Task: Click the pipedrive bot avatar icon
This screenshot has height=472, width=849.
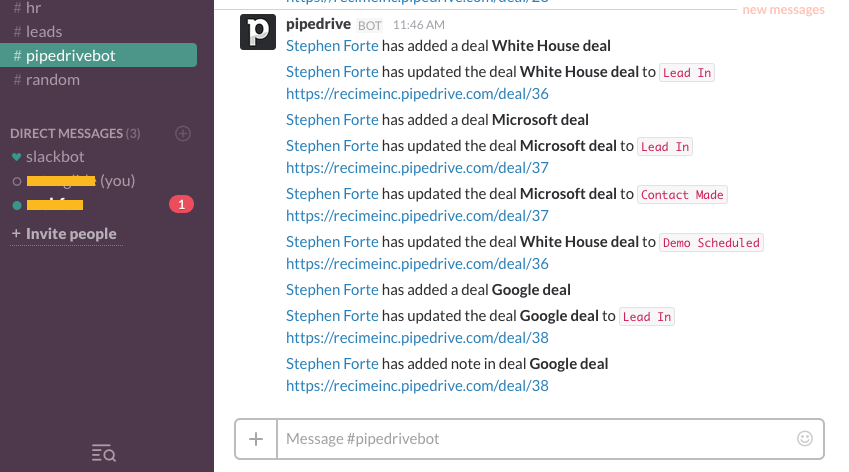Action: click(x=259, y=32)
